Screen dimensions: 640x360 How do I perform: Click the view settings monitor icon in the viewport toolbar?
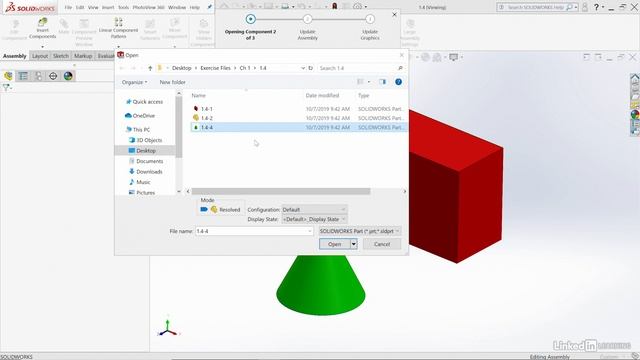453,57
